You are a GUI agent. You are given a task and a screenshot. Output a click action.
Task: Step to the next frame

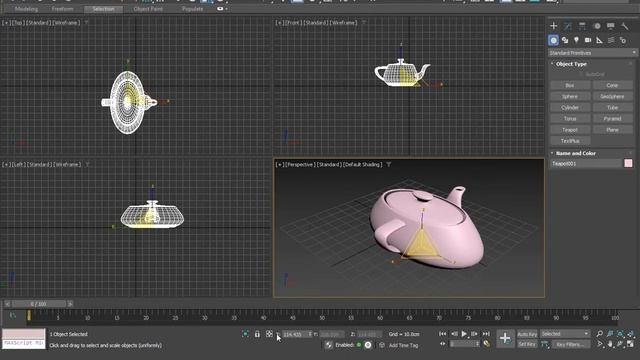tap(474, 334)
